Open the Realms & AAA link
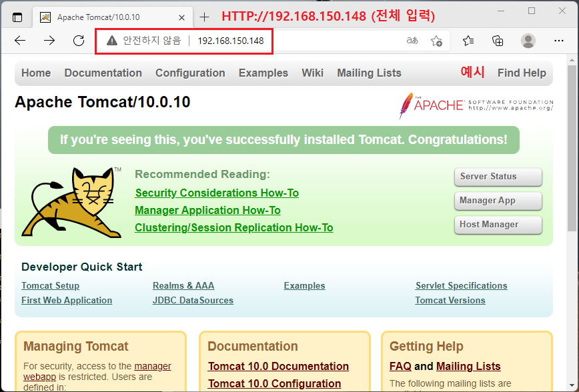Viewport: 579px width, 392px height. 183,286
